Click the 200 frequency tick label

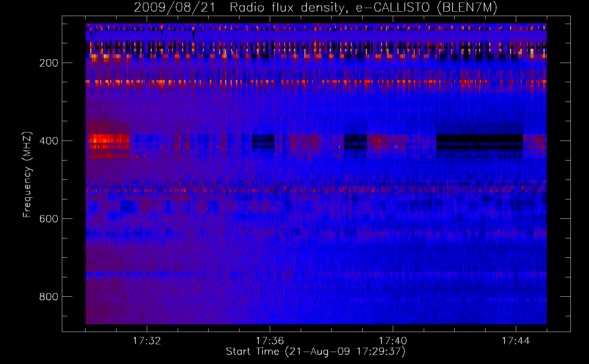(49, 63)
